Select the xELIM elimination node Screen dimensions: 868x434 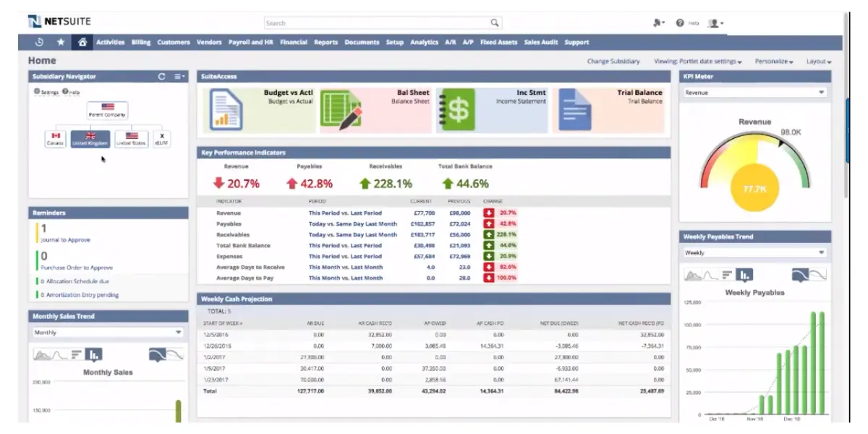click(161, 139)
